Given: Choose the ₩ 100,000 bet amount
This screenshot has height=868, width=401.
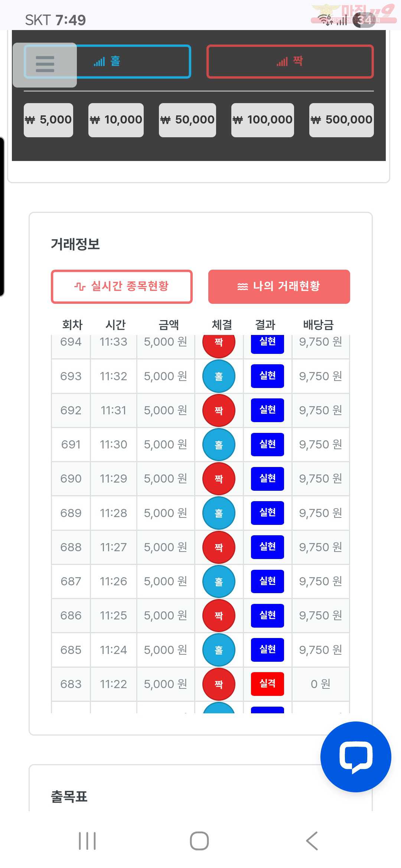Looking at the screenshot, I should (x=263, y=120).
